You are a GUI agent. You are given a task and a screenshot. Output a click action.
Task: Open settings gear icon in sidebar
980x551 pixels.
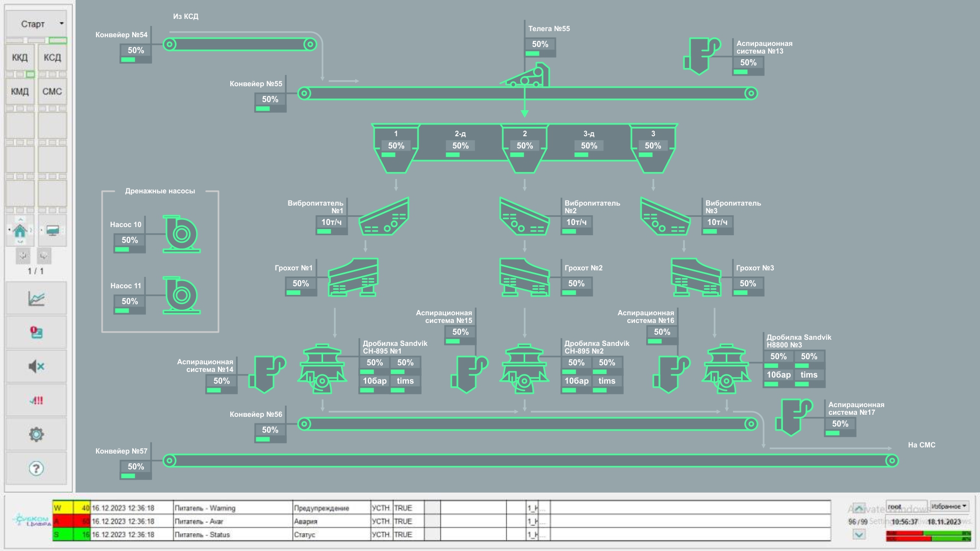point(36,434)
